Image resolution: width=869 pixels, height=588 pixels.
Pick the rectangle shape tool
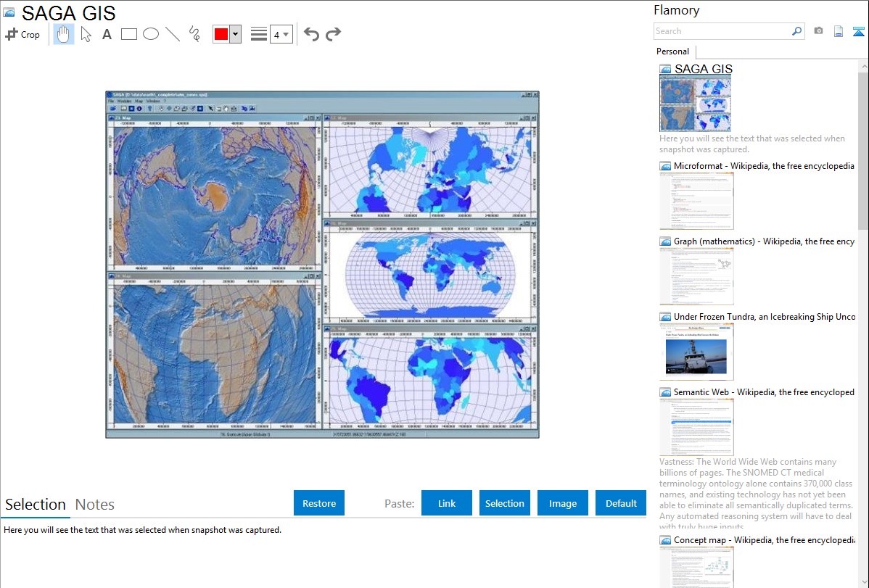129,34
